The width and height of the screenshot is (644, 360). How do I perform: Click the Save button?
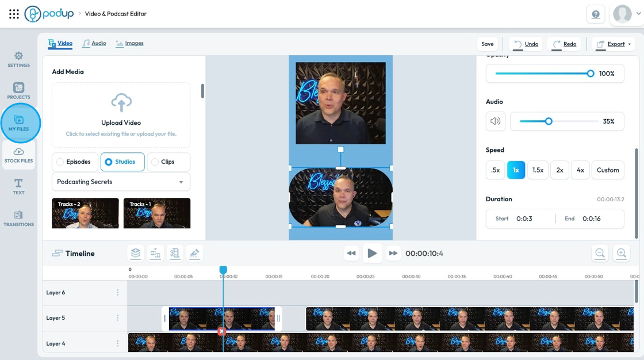488,44
